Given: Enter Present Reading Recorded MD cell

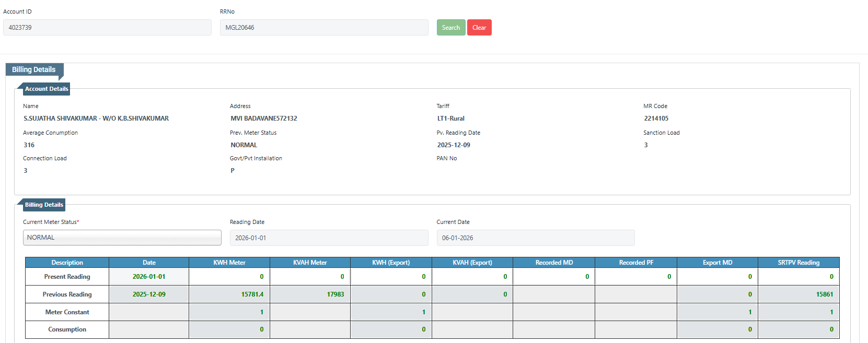Looking at the screenshot, I should [x=554, y=277].
